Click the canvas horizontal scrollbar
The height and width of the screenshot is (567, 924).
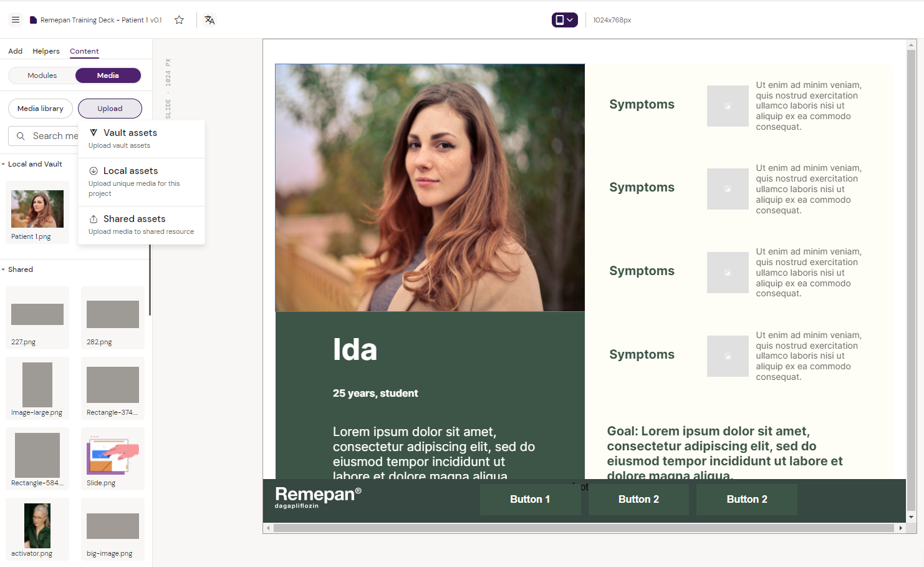point(583,528)
